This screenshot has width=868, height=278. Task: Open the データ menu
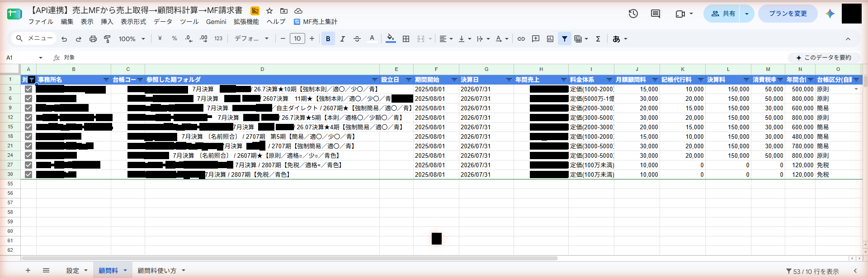point(163,22)
